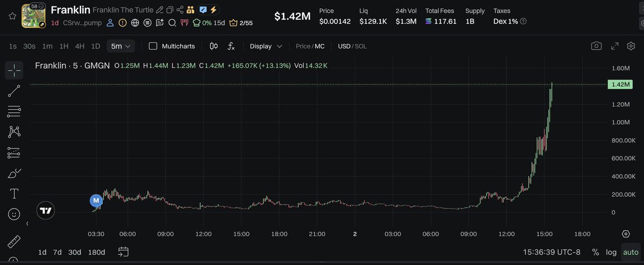Open the emoji smiley icons tool
The height and width of the screenshot is (265, 644).
pos(14,214)
